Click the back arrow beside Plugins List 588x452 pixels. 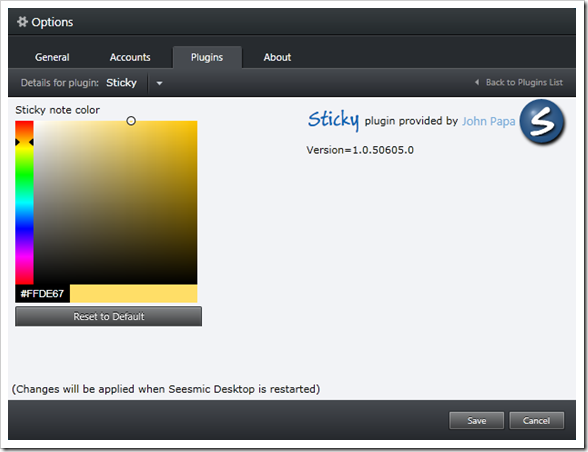(x=477, y=82)
